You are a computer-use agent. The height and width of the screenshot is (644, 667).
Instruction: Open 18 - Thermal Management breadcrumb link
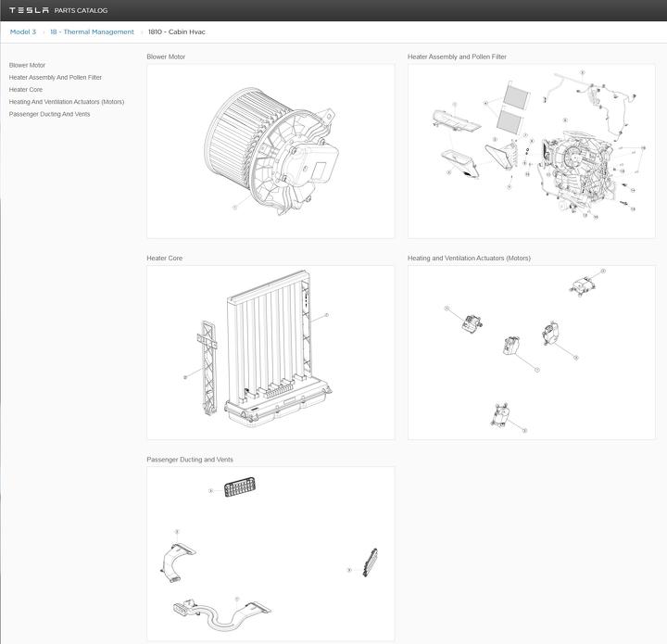tap(92, 32)
